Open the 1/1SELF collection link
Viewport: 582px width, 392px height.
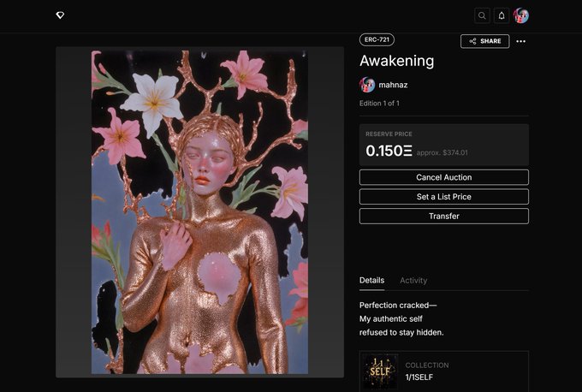click(419, 377)
